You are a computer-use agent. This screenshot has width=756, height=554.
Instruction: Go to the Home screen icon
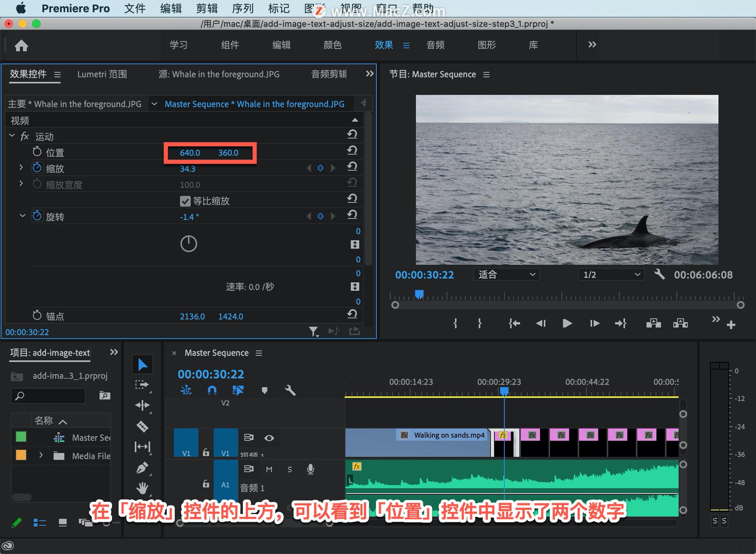(21, 46)
